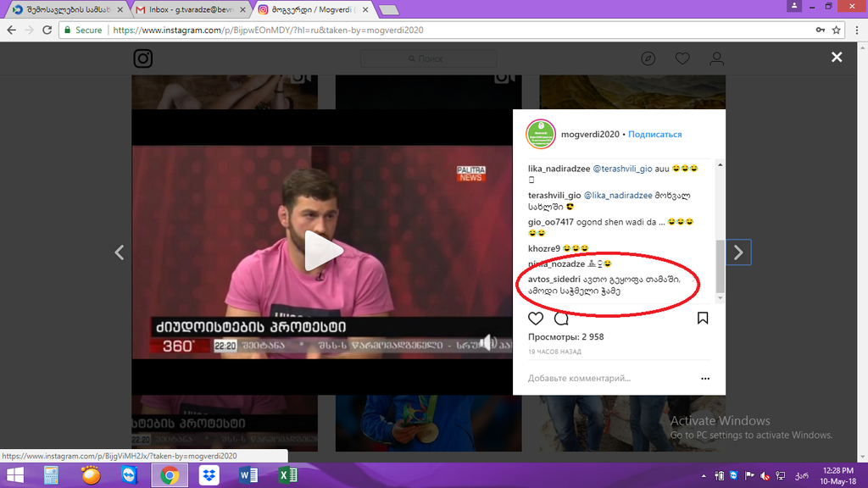Image resolution: width=868 pixels, height=488 pixels.
Task: Open the @lika_nadiradzee mention link
Action: [618, 196]
